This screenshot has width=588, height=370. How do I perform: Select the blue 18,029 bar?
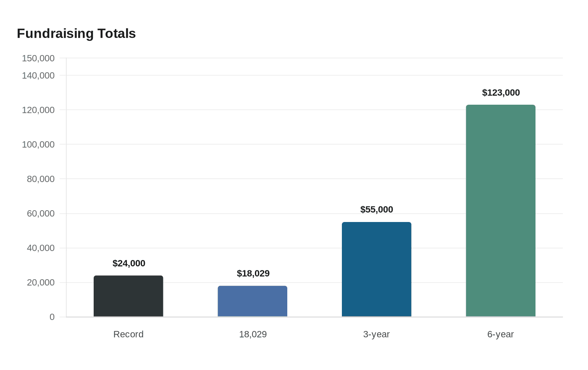click(x=252, y=301)
